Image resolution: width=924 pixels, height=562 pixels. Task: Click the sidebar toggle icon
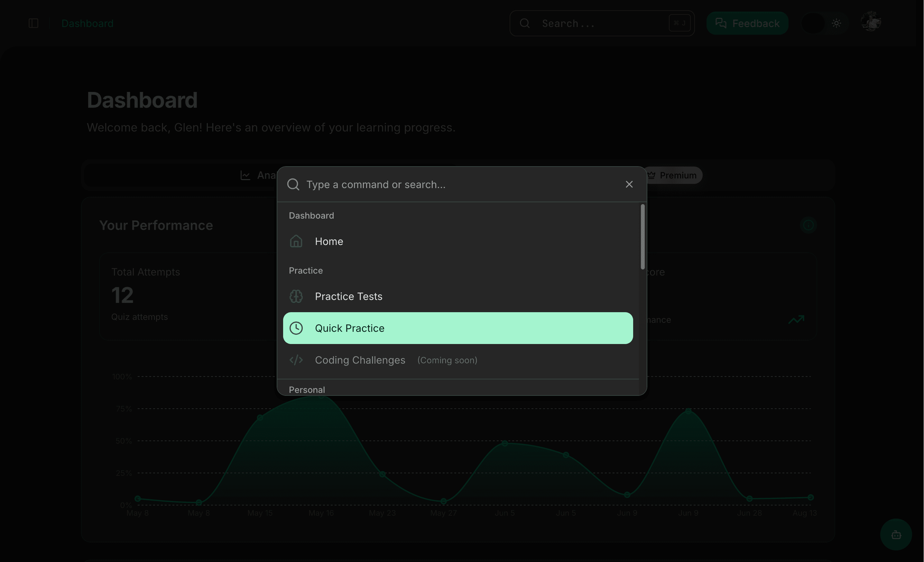coord(33,23)
